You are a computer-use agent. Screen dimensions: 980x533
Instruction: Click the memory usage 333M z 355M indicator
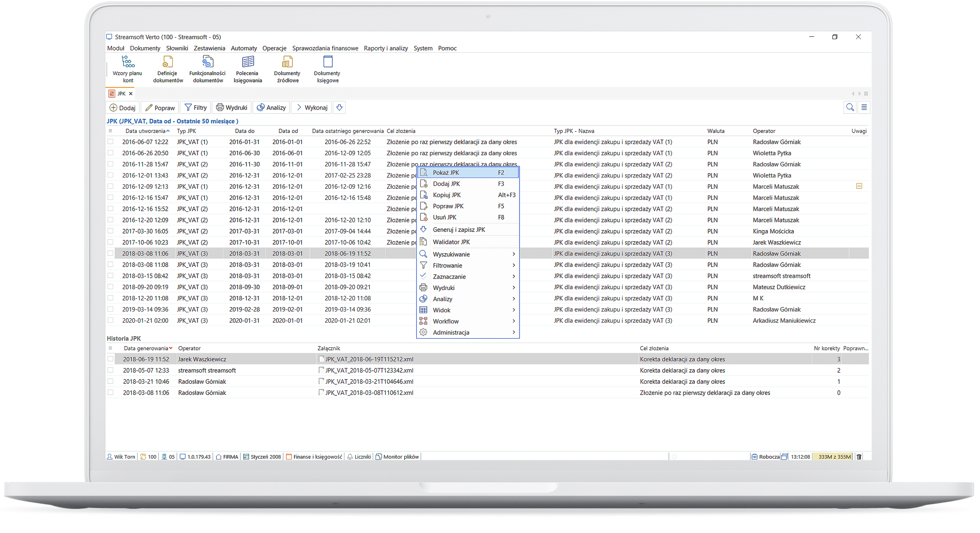coord(834,457)
